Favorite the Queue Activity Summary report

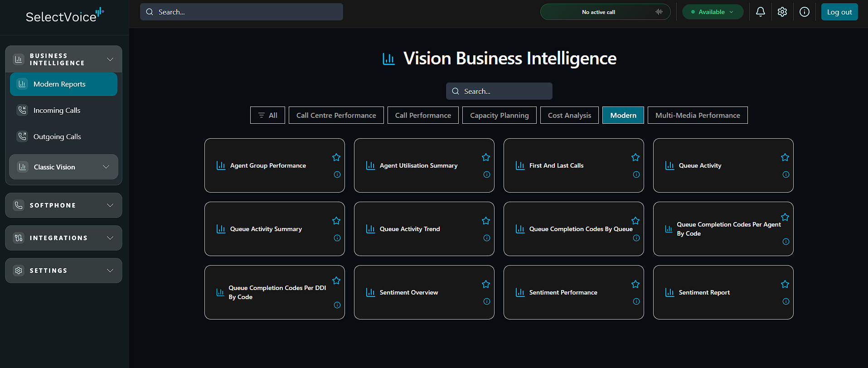pyautogui.click(x=336, y=221)
